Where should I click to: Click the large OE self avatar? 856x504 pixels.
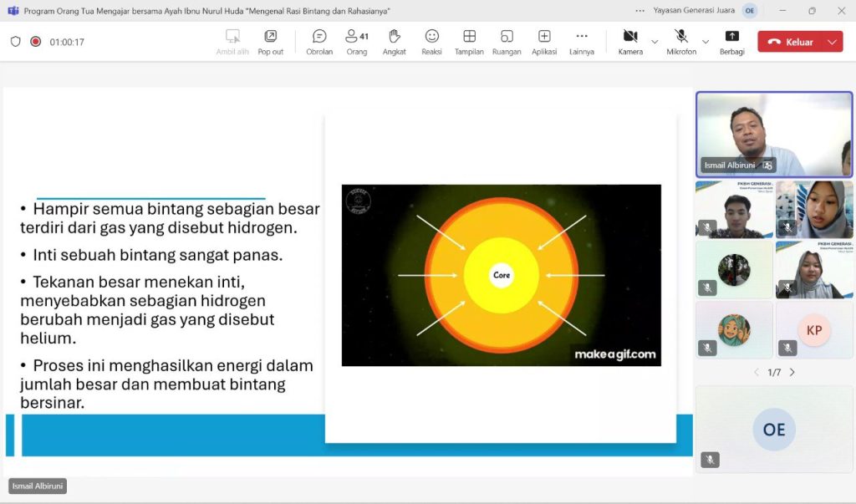point(774,430)
